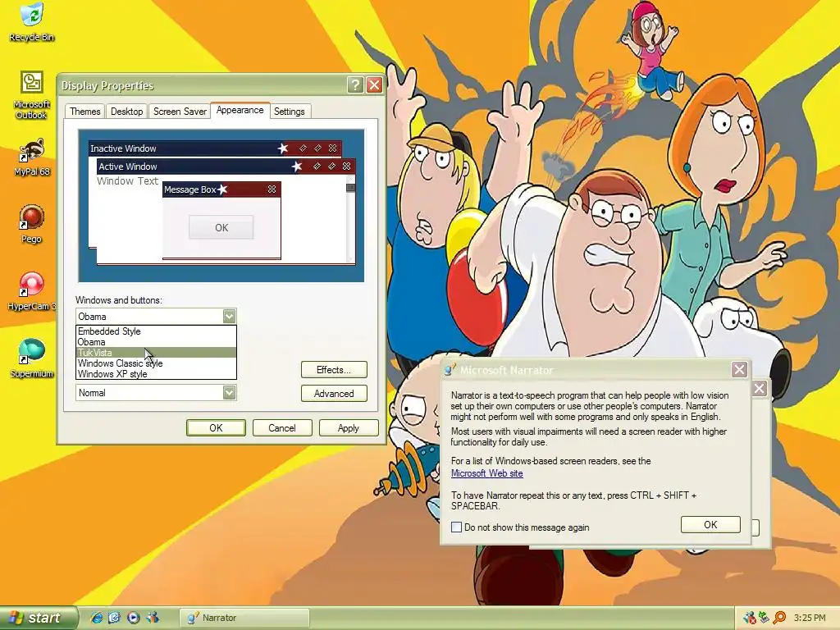The height and width of the screenshot is (630, 840).
Task: Click the magnifier icon in system tray
Action: [779, 618]
